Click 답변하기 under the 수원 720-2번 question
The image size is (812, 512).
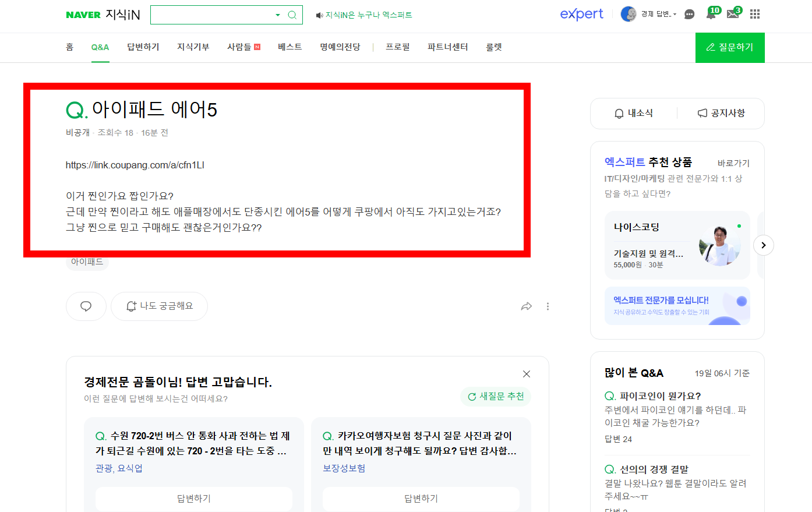pos(194,499)
